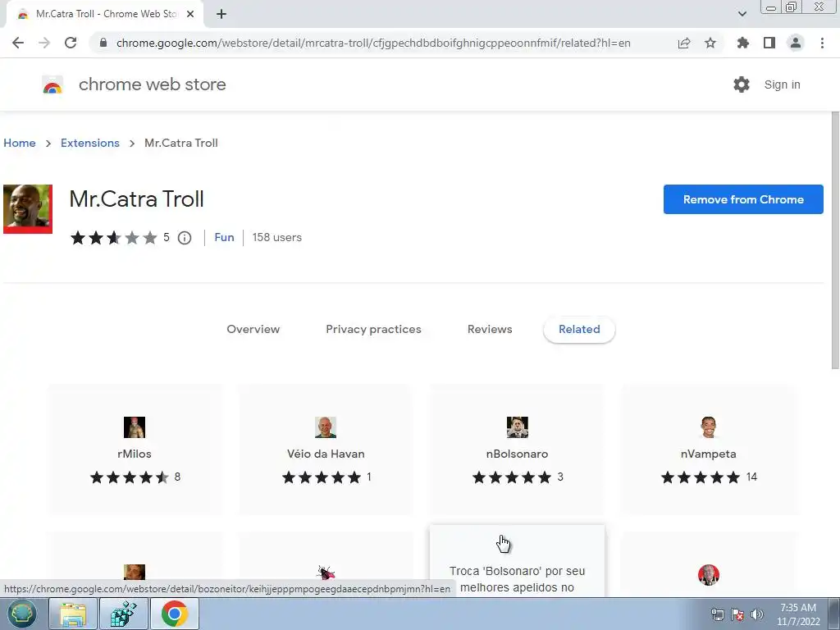This screenshot has width=840, height=630.
Task: Open the Chrome profile avatar icon
Action: [x=796, y=43]
